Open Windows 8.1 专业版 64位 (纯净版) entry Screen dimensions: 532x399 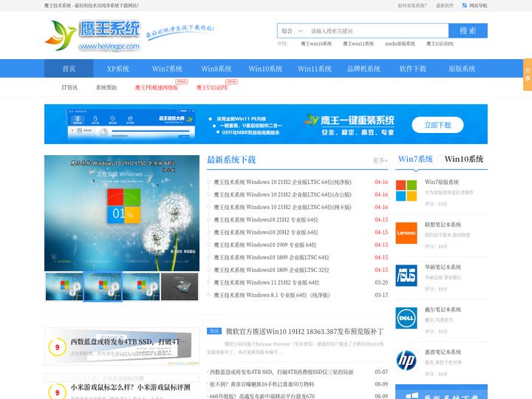pyautogui.click(x=272, y=295)
